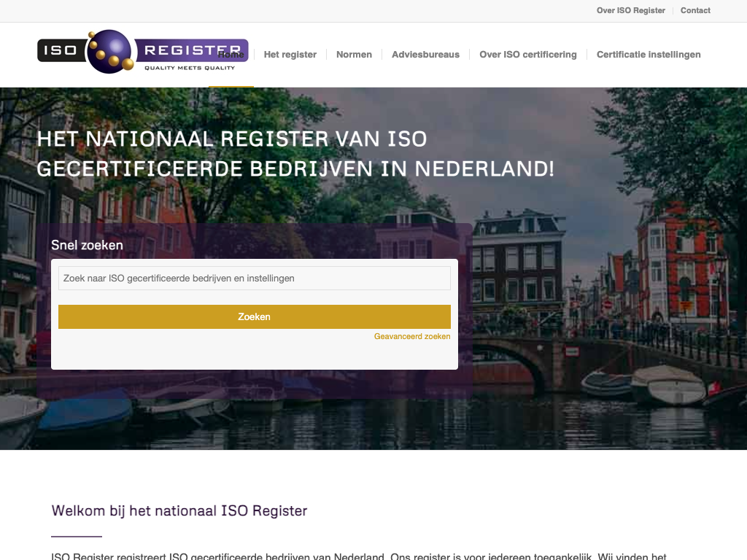The width and height of the screenshot is (747, 560).
Task: Open Over ISO certificering page
Action: pyautogui.click(x=527, y=55)
